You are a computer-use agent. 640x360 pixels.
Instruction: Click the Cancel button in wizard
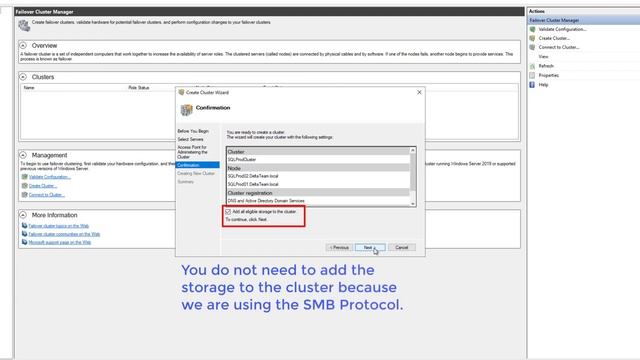pos(402,247)
